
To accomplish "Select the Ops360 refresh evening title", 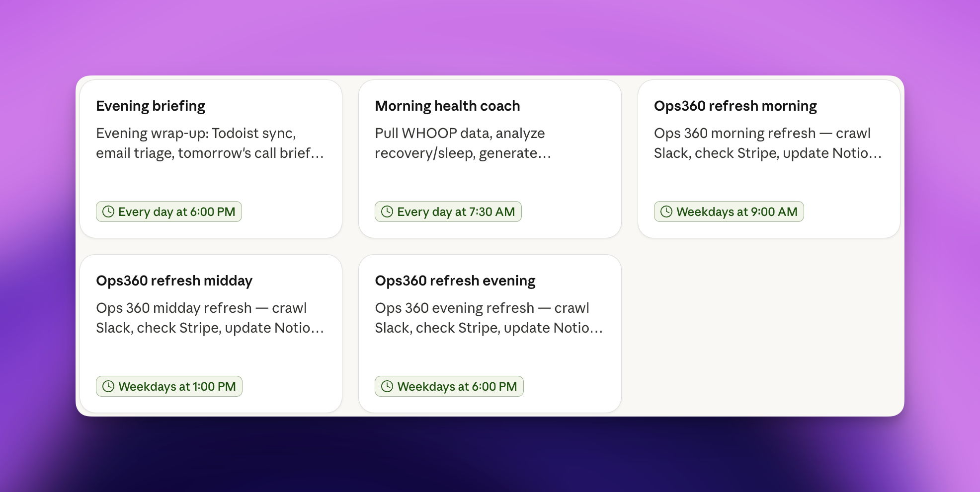I will point(455,281).
